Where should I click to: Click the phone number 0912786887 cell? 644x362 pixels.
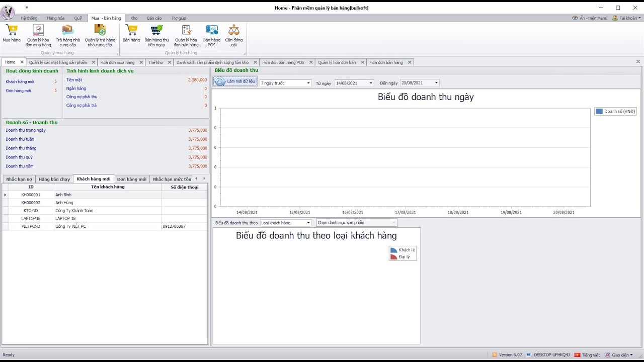click(x=184, y=226)
